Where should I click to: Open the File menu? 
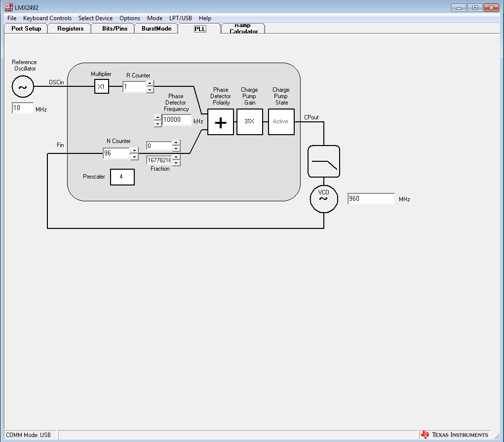tap(12, 18)
